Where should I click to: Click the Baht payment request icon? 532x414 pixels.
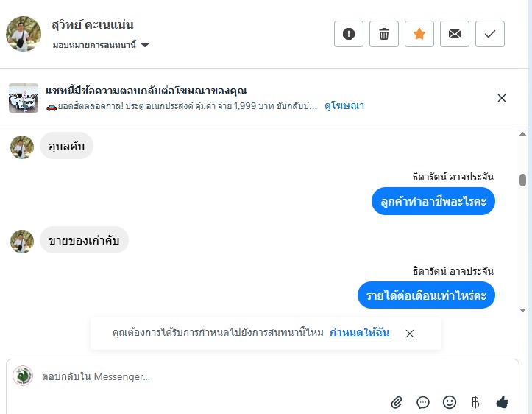pos(475,402)
